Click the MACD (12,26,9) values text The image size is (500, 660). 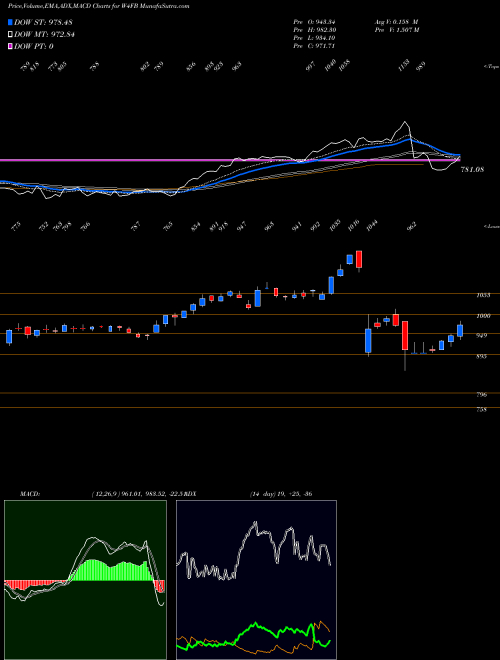(x=137, y=494)
